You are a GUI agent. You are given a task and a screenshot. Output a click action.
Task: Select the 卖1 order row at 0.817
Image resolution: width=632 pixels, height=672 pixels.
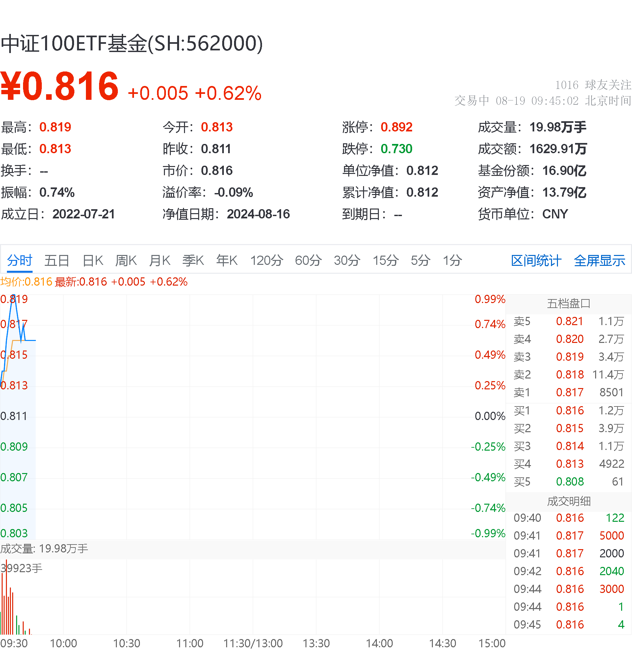[x=569, y=392]
